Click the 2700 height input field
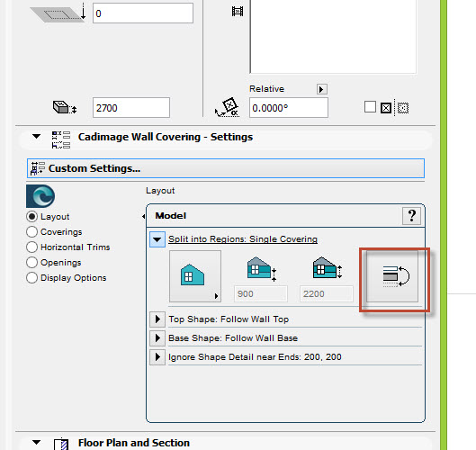This screenshot has width=476, height=450. (x=131, y=107)
